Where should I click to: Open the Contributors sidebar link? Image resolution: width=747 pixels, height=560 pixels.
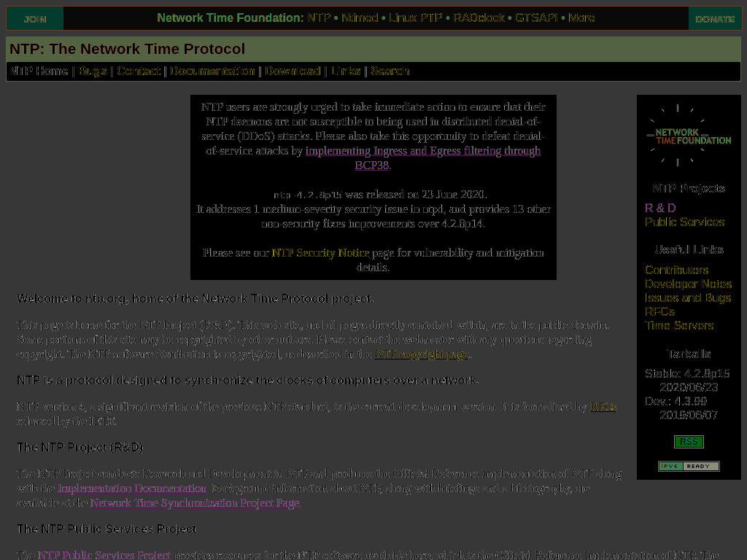(x=676, y=270)
